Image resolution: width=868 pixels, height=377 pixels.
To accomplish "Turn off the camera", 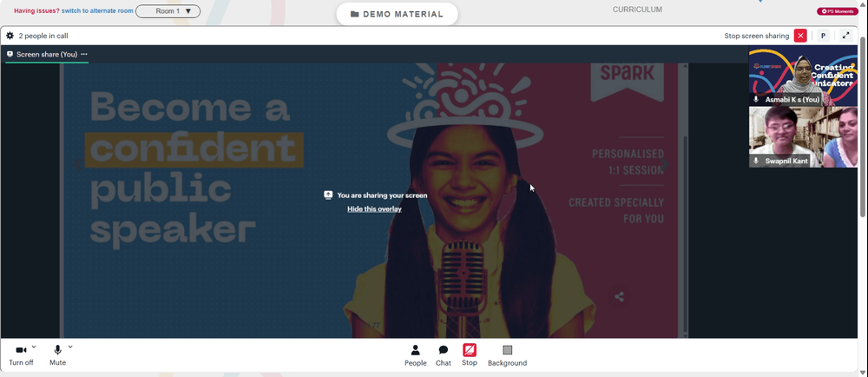I will (x=21, y=355).
